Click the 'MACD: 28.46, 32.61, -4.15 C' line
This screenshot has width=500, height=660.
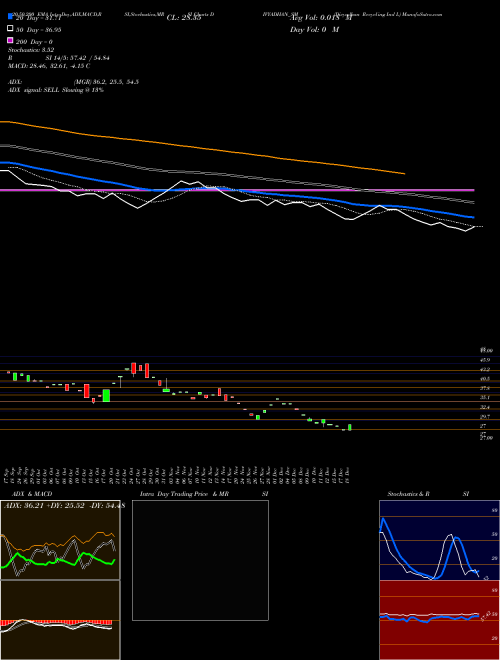(x=49, y=66)
